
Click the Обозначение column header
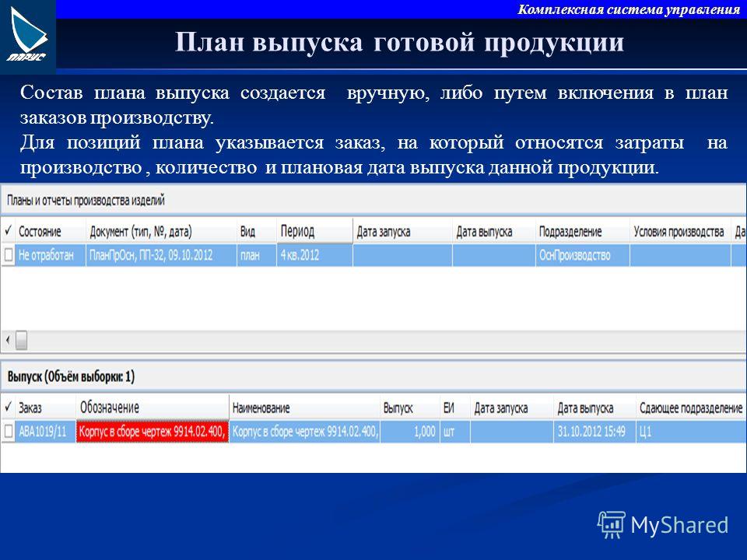pos(153,407)
